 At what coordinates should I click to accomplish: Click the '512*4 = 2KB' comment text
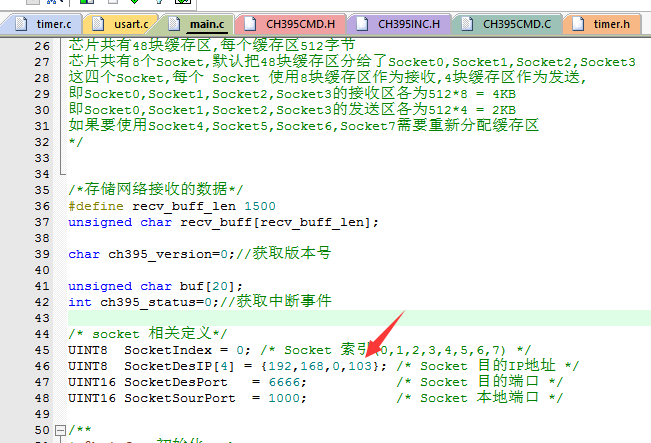pos(472,110)
